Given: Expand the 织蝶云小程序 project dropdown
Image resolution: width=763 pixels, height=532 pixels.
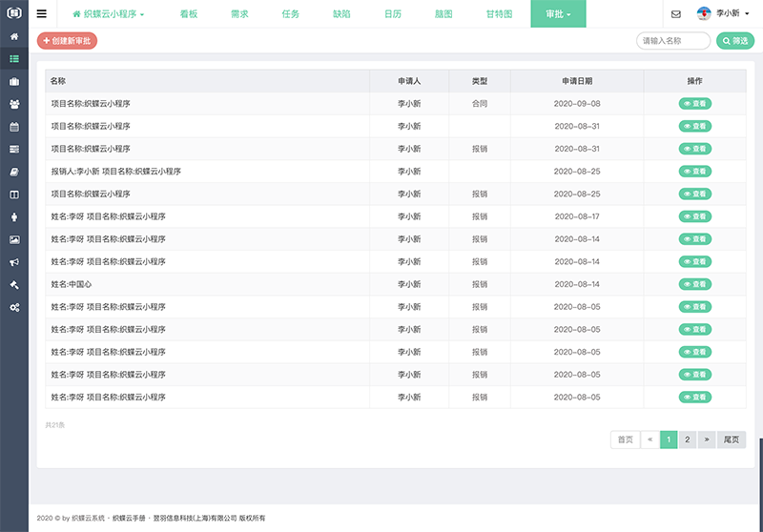Looking at the screenshot, I should [x=109, y=14].
